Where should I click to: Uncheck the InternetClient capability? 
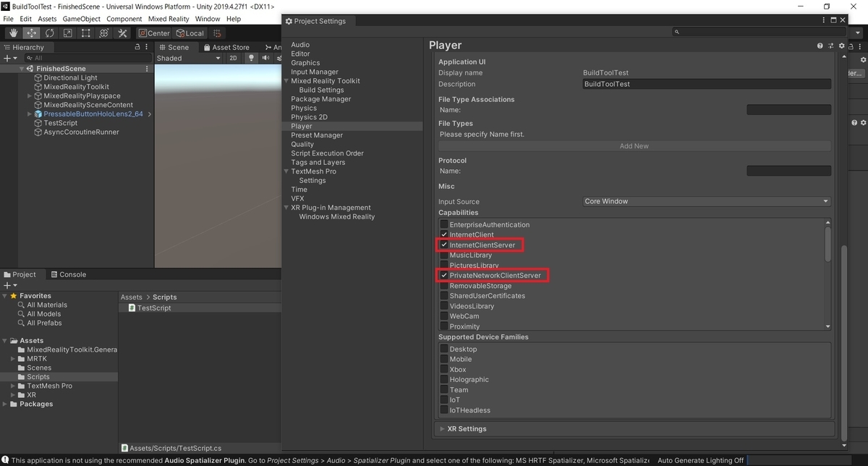click(x=444, y=235)
